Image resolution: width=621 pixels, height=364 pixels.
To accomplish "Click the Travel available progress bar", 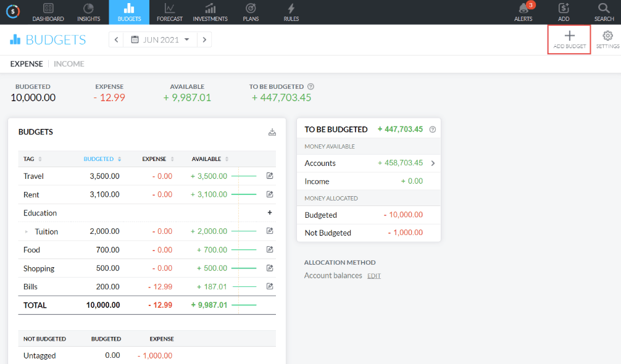I will [244, 176].
